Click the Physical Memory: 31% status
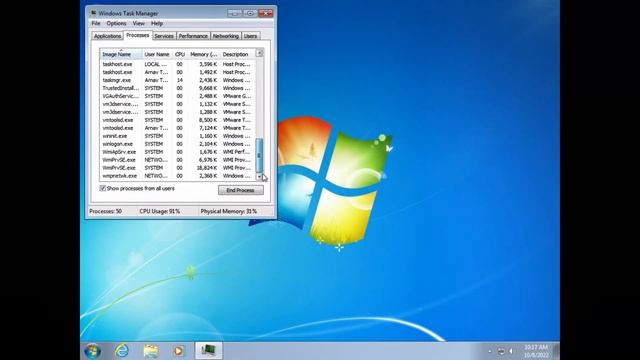 tap(229, 211)
